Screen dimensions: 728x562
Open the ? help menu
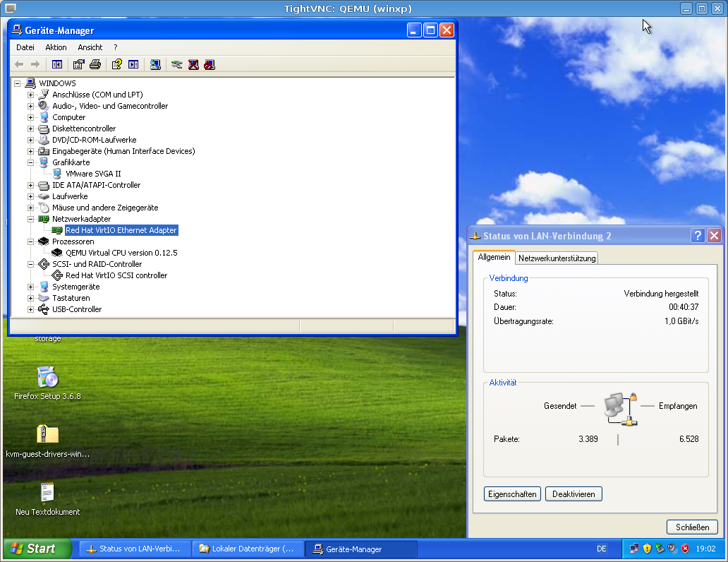tap(116, 47)
